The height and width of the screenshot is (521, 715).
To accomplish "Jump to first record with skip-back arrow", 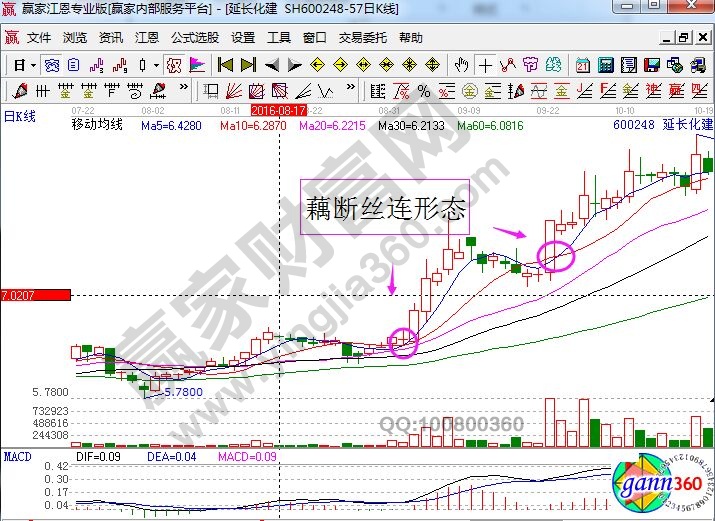I will [x=225, y=65].
